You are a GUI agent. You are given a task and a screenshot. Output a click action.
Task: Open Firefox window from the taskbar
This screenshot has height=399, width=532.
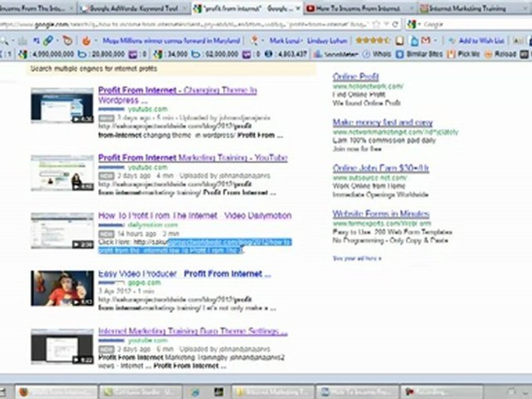(56, 392)
